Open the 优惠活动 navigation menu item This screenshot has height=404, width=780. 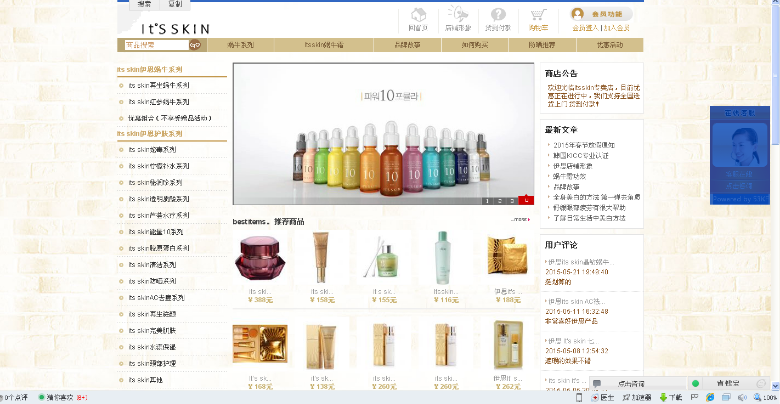(x=610, y=45)
